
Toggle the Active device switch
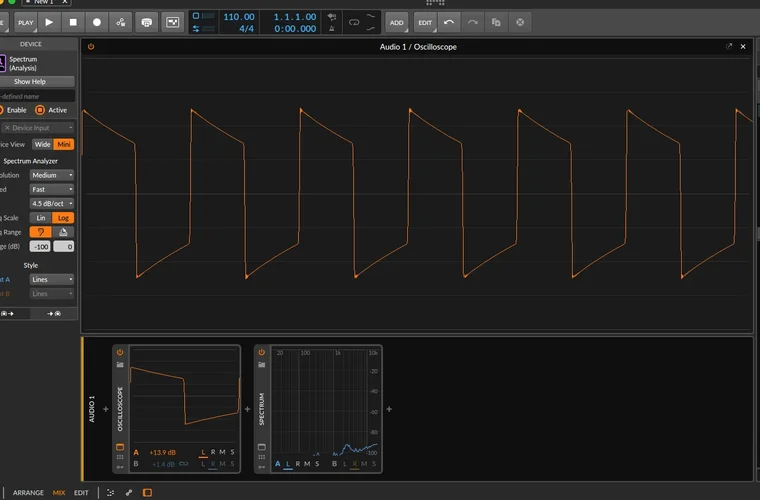pyautogui.click(x=40, y=110)
